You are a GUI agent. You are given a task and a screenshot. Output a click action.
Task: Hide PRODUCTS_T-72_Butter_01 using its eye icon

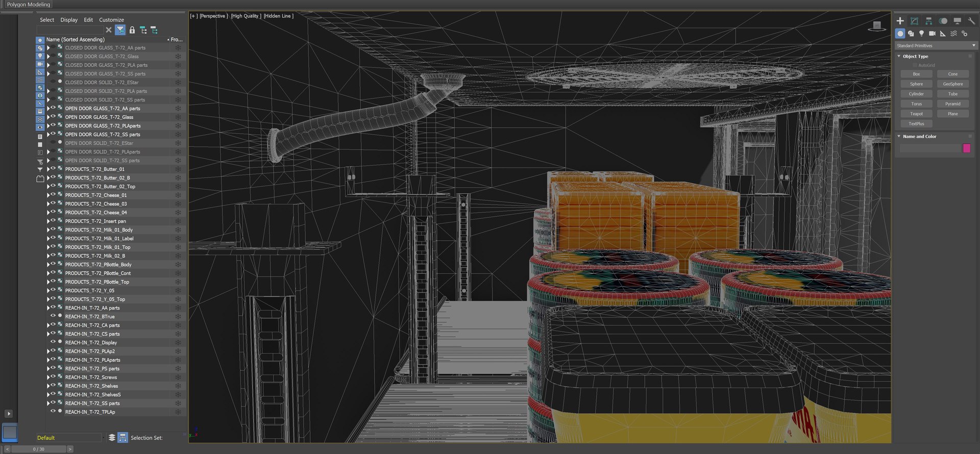(53, 169)
